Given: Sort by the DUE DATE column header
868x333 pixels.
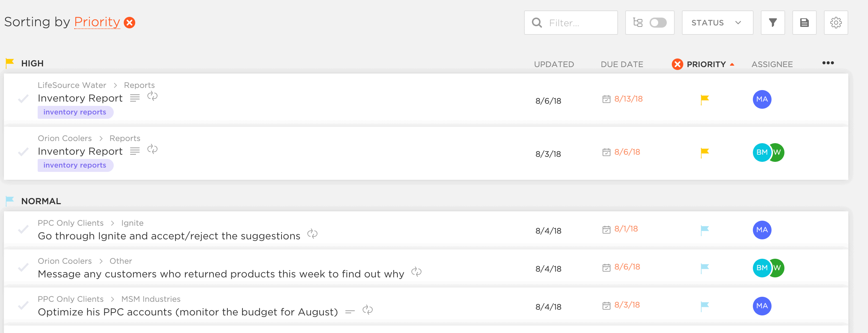Looking at the screenshot, I should point(622,64).
